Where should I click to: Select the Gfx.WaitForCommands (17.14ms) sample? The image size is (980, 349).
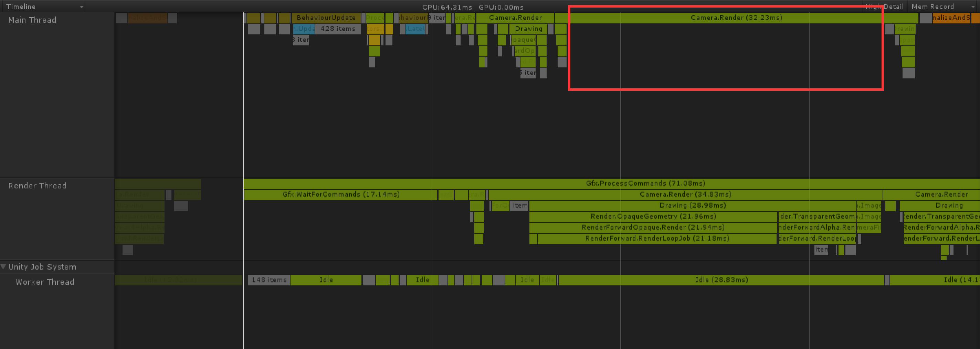pyautogui.click(x=341, y=194)
